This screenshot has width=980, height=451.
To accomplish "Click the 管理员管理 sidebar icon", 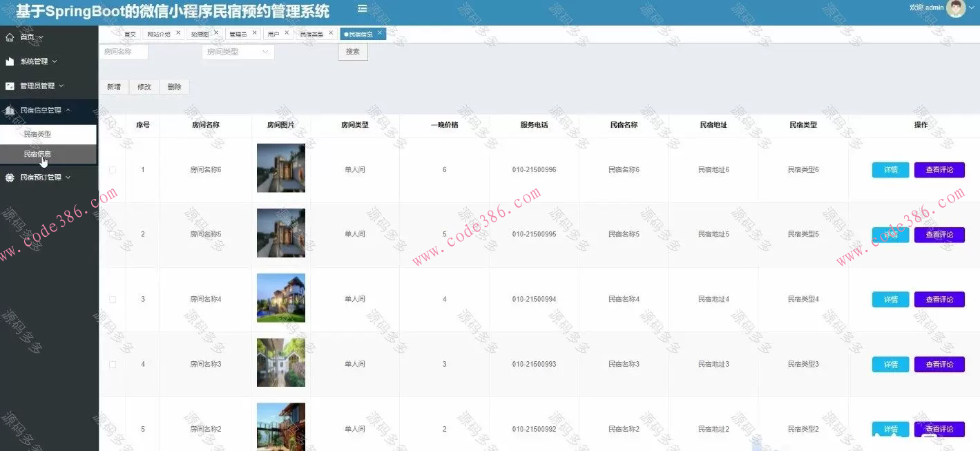I will (x=10, y=86).
